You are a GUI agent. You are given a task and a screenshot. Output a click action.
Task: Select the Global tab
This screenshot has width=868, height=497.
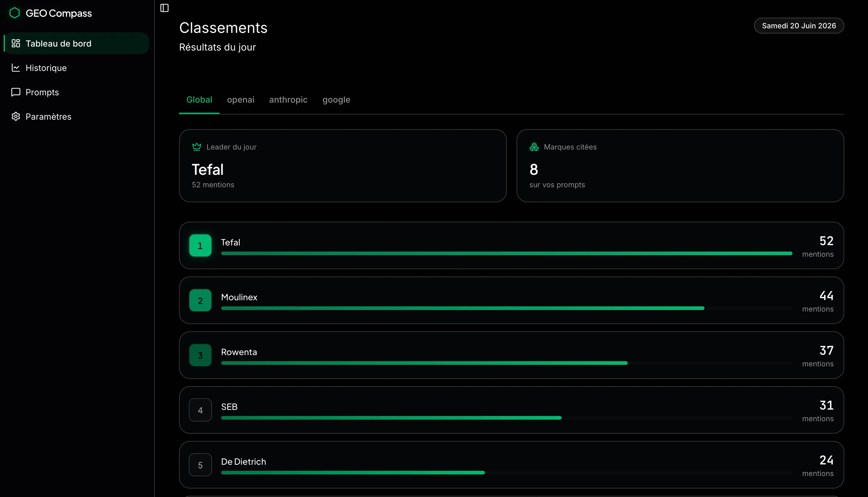199,100
